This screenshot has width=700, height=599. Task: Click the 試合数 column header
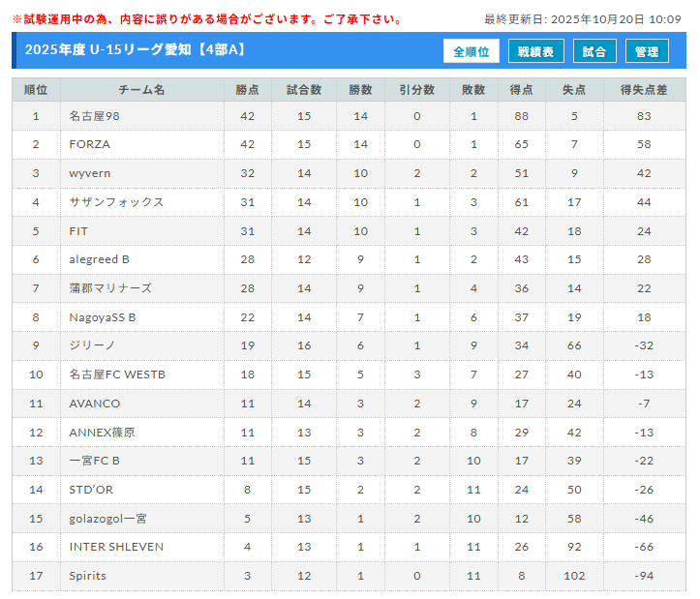(x=304, y=90)
